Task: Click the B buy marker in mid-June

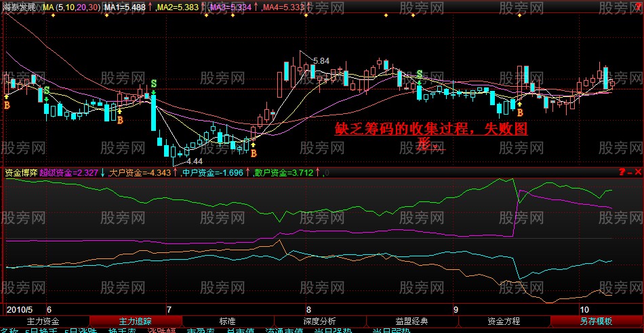Action: 120,120
